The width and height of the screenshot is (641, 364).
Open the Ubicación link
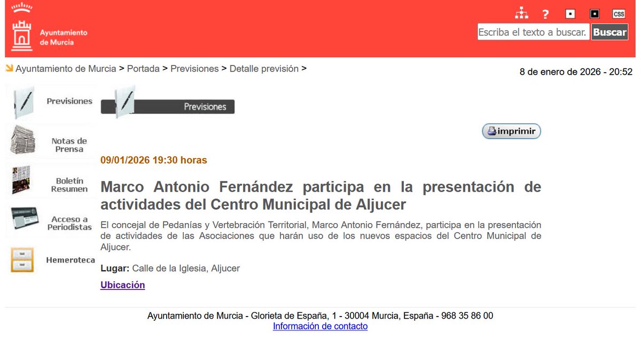[122, 285]
